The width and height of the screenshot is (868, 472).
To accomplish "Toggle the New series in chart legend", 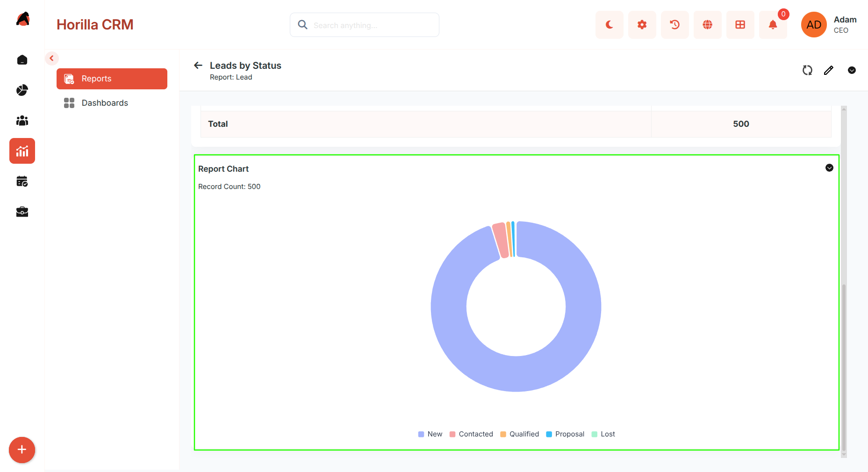I will point(430,434).
